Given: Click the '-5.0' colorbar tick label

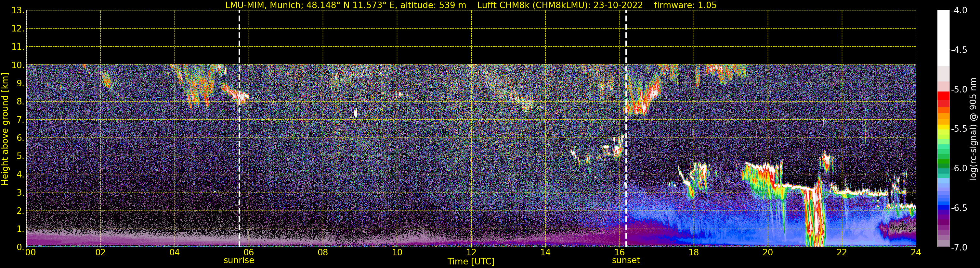Looking at the screenshot, I should [959, 90].
